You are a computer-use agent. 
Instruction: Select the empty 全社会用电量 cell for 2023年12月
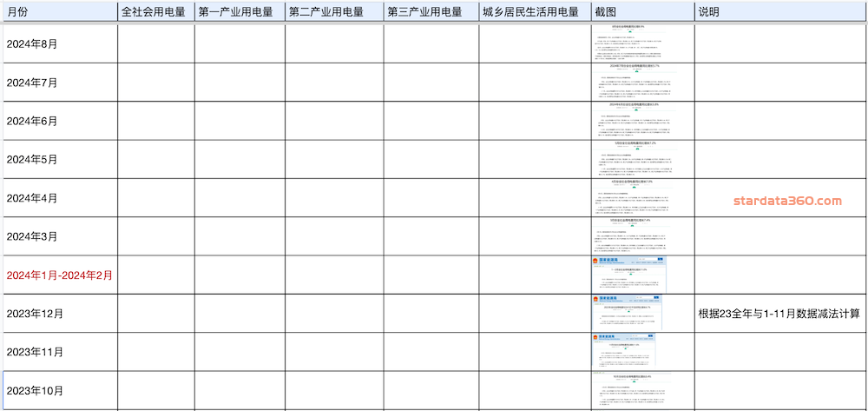click(x=156, y=313)
